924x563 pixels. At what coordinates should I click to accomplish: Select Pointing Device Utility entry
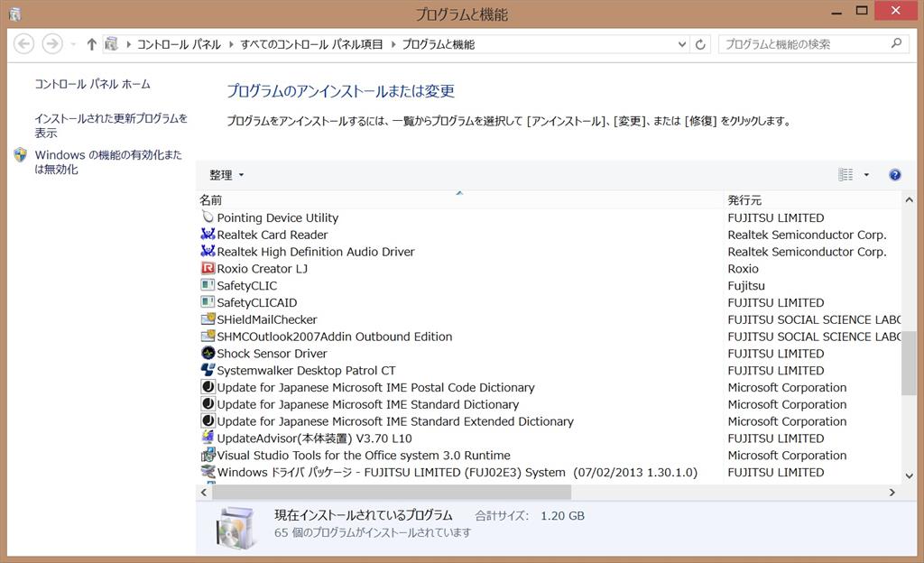coord(278,217)
